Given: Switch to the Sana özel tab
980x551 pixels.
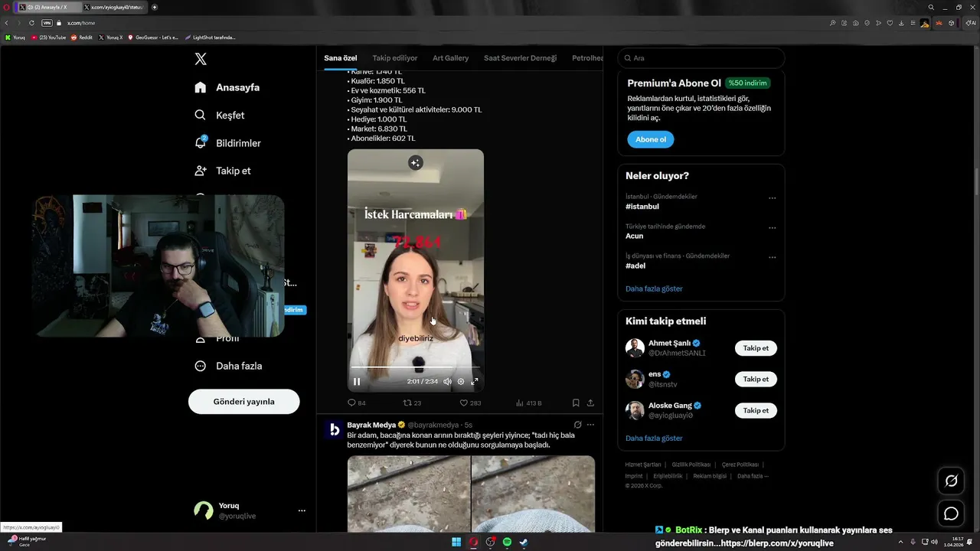Looking at the screenshot, I should (x=341, y=58).
